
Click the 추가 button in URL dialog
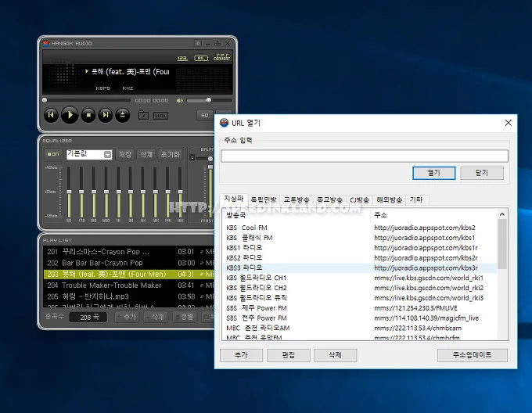point(241,355)
